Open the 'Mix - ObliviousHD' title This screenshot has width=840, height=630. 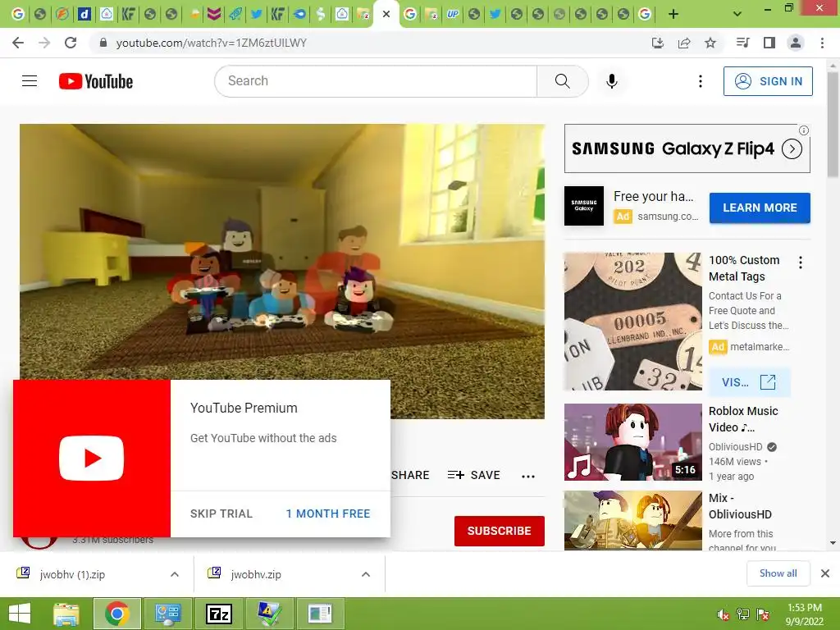point(740,505)
